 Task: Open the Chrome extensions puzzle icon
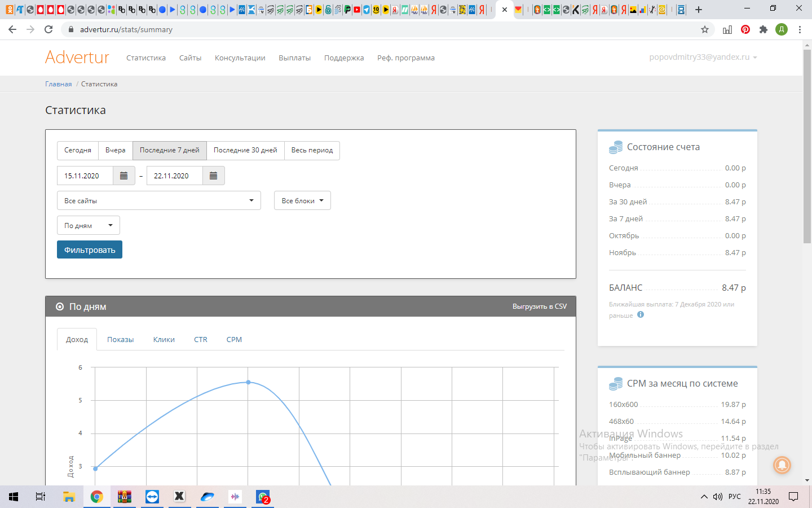pos(764,29)
